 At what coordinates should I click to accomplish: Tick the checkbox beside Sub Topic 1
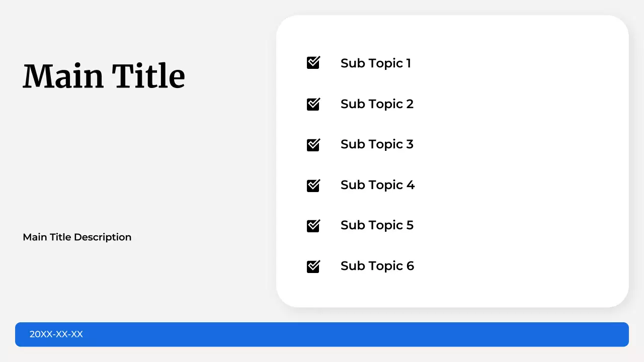pyautogui.click(x=313, y=63)
